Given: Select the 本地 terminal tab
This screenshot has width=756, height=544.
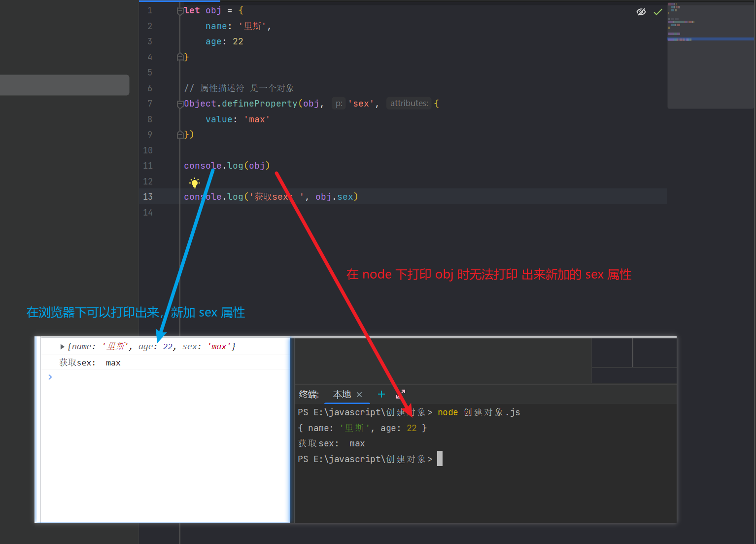Looking at the screenshot, I should click(342, 395).
